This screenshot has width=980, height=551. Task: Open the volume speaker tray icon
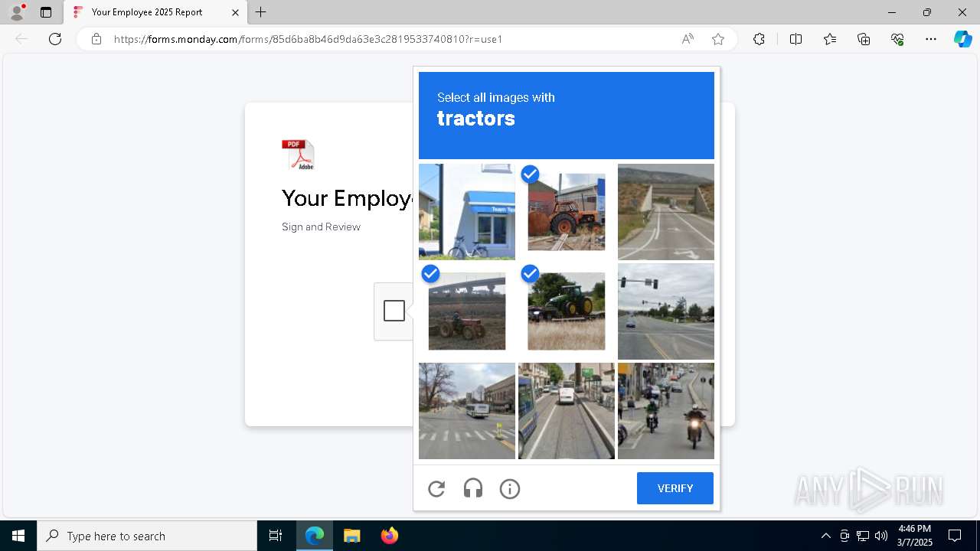pos(881,536)
